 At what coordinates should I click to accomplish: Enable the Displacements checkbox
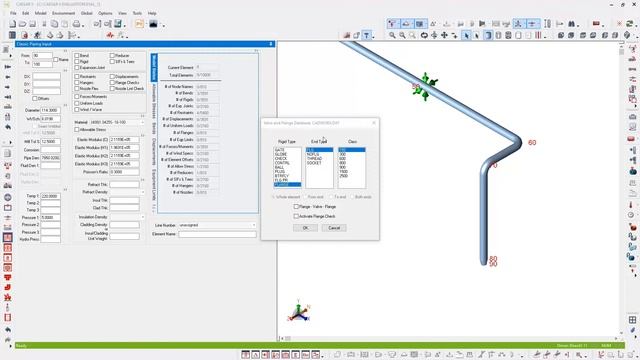point(112,76)
